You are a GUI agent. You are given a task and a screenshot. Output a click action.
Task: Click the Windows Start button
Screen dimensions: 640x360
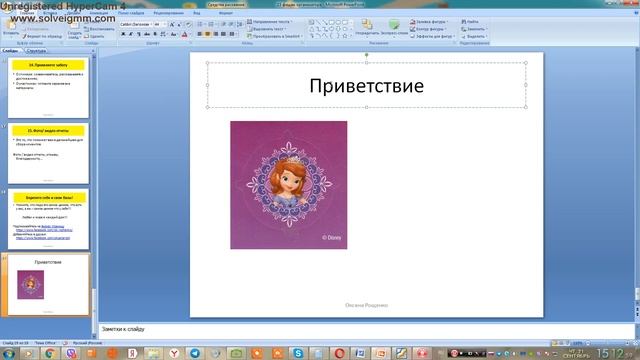pyautogui.click(x=9, y=353)
